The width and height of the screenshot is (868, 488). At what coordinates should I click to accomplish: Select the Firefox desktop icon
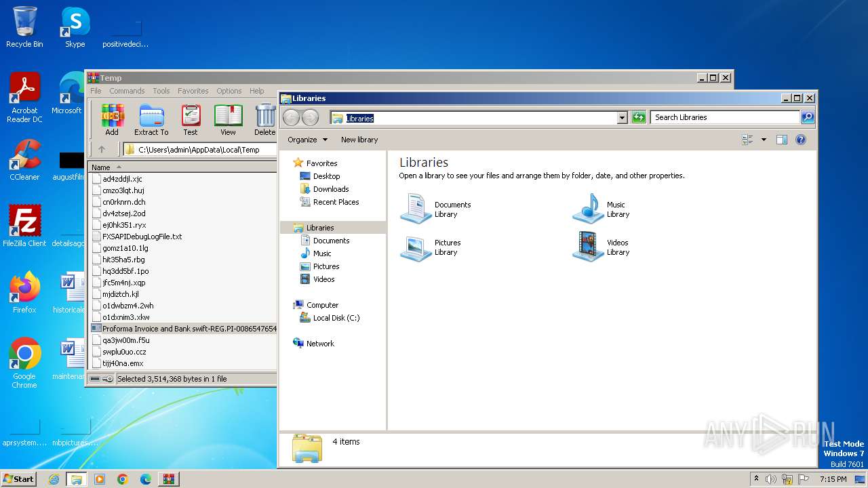(x=24, y=292)
